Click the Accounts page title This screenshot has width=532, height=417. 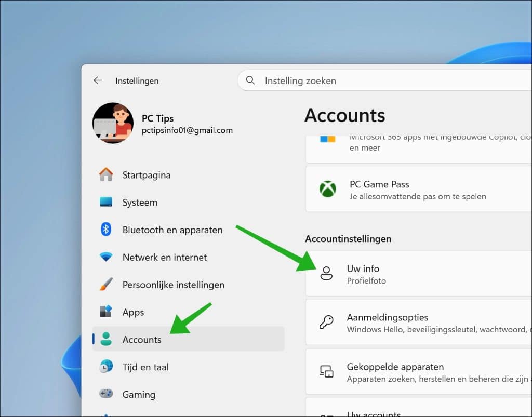pyautogui.click(x=345, y=116)
